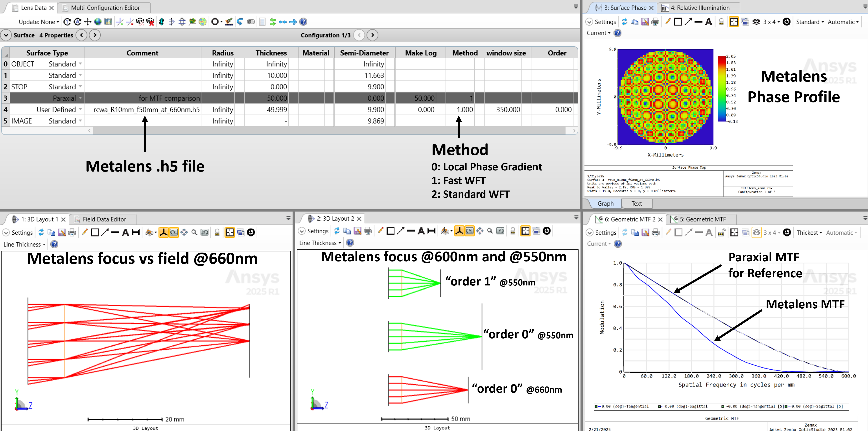Expand Surface 4 Properties panel
The width and height of the screenshot is (868, 431).
pos(6,35)
